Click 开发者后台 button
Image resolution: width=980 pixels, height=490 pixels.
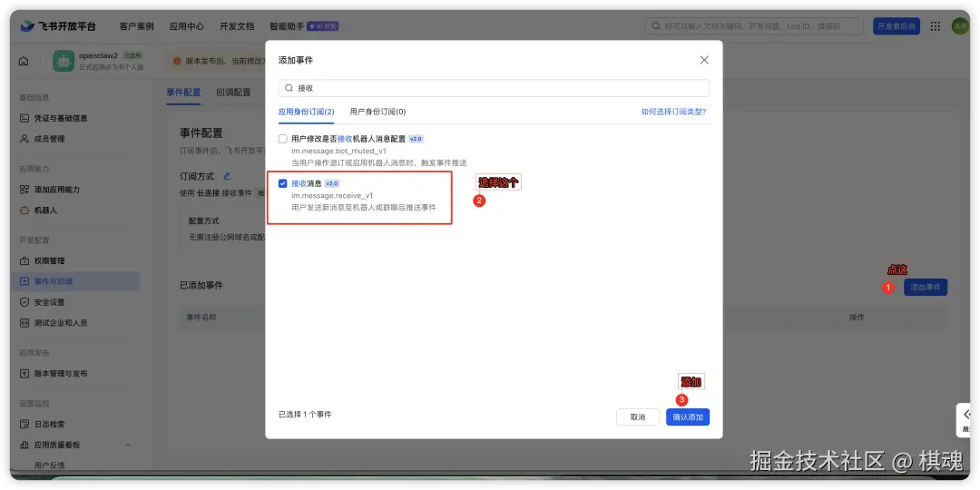pos(897,26)
